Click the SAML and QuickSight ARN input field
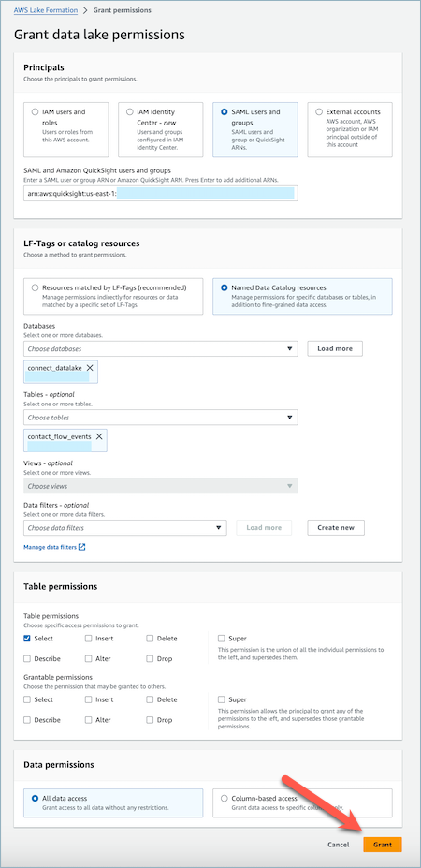The width and height of the screenshot is (421, 868). point(160,194)
